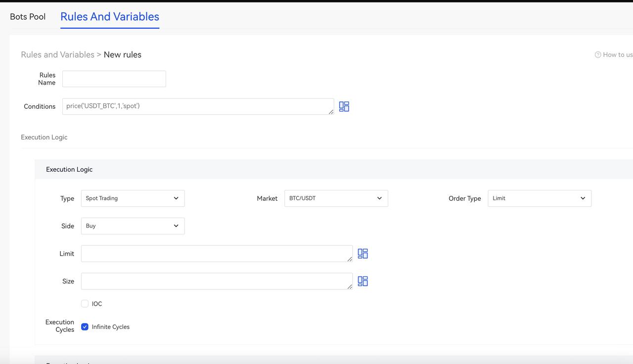Open the Market dropdown showing BTC/USDT
Image resolution: width=633 pixels, height=364 pixels.
click(336, 198)
